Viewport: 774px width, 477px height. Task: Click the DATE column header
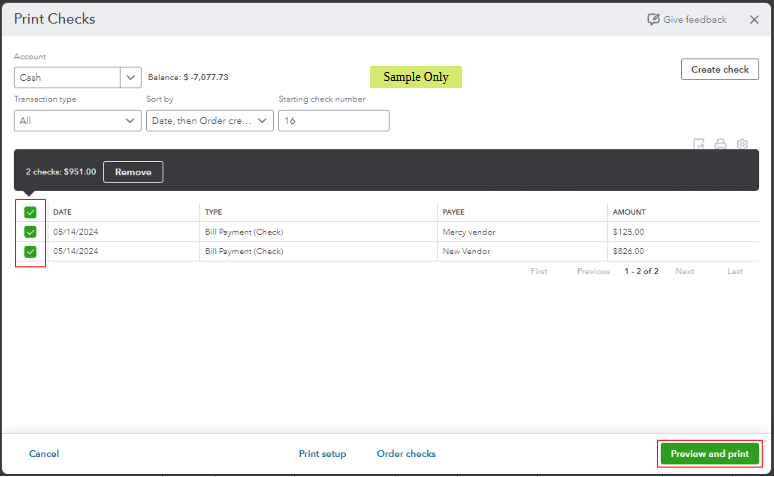(62, 212)
